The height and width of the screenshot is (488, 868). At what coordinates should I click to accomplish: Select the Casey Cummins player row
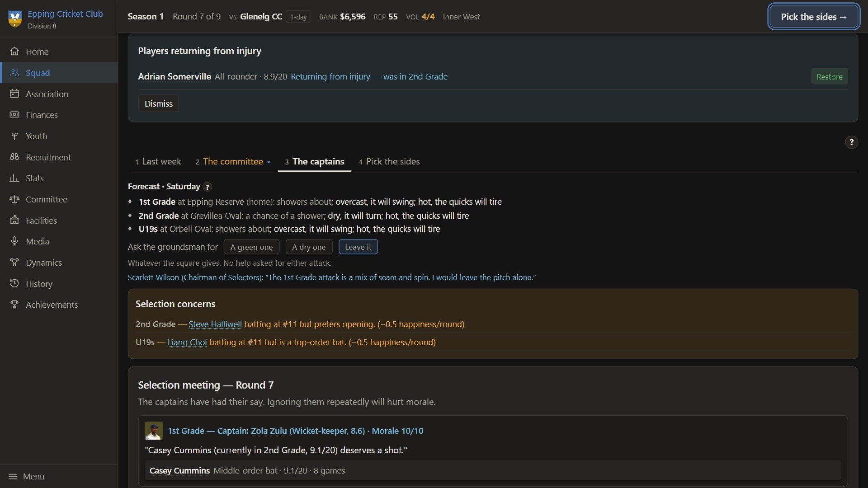[x=492, y=470]
